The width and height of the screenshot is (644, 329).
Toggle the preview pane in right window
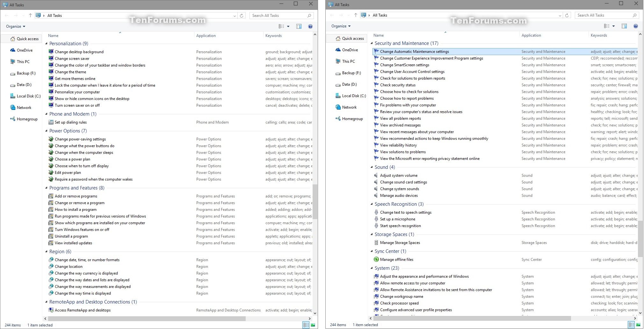(624, 26)
